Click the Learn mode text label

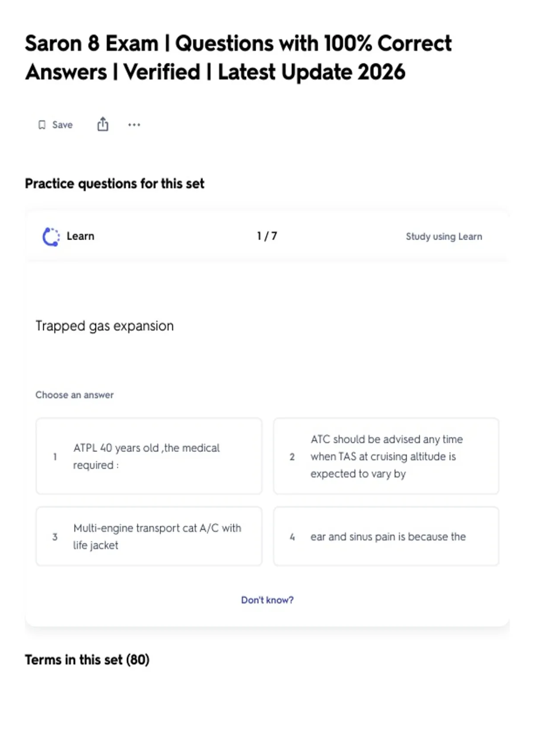click(81, 236)
